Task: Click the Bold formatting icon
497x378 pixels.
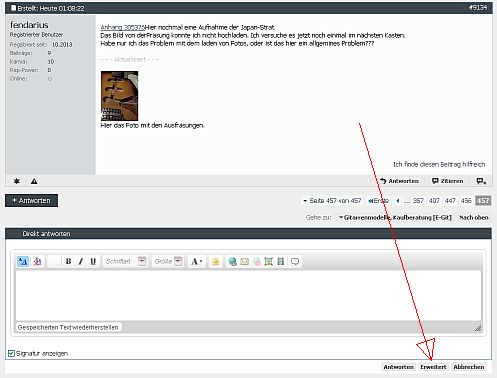Action: (x=68, y=261)
